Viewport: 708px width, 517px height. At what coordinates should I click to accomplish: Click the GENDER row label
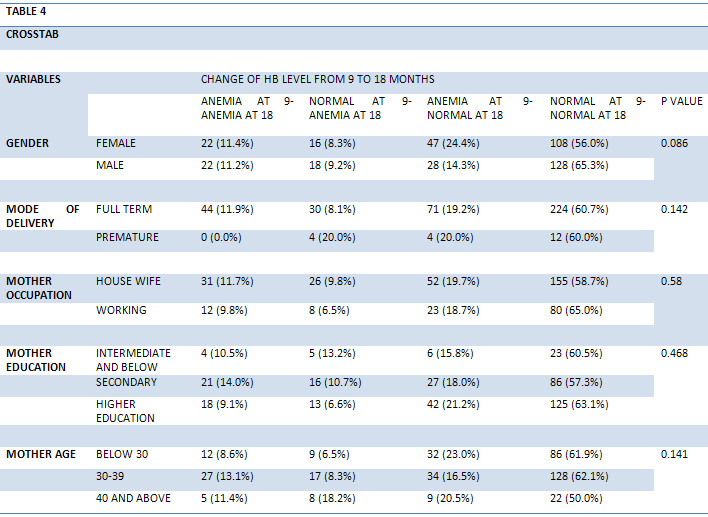pyautogui.click(x=27, y=143)
